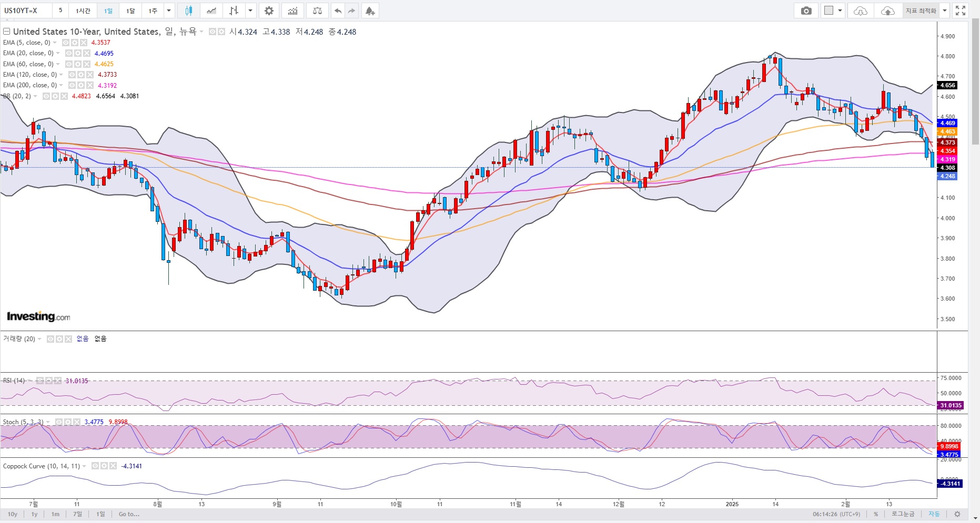Take a chart snapshot with the camera icon

click(806, 11)
